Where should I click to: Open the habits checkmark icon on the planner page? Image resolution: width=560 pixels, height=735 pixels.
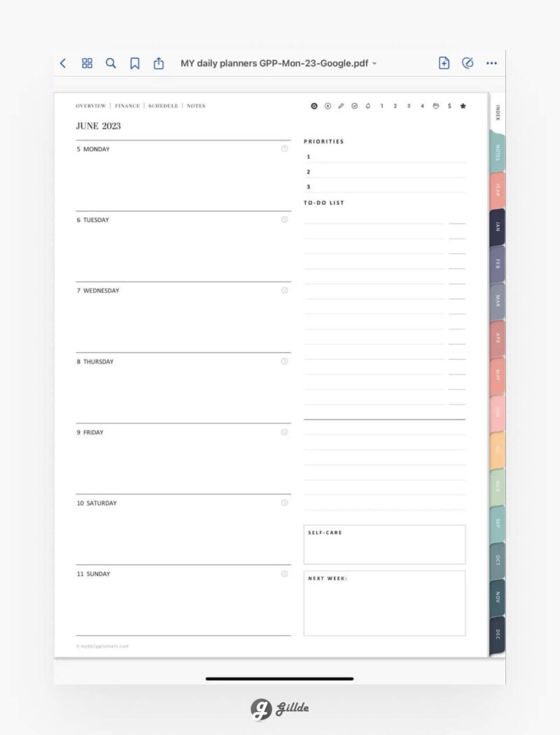(354, 106)
